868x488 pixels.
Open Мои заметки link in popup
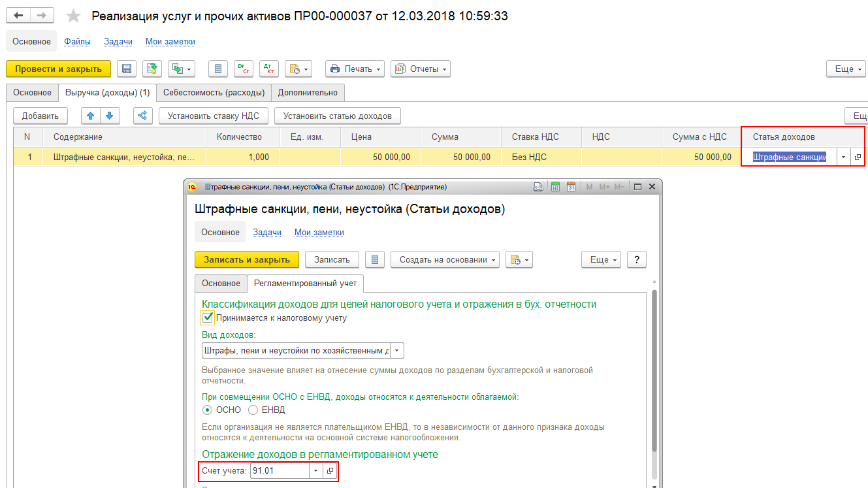[319, 232]
